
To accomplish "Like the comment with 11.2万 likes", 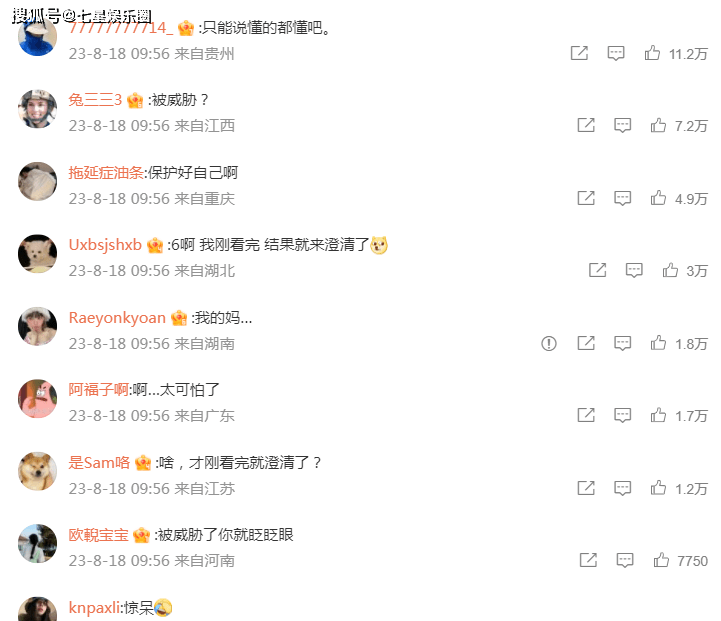I will (652, 53).
